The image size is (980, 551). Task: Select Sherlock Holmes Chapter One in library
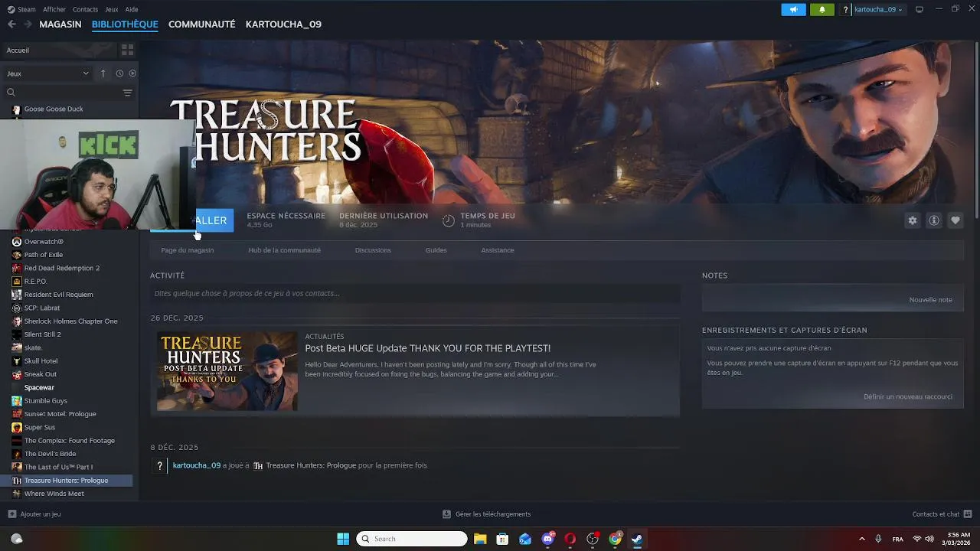(70, 321)
